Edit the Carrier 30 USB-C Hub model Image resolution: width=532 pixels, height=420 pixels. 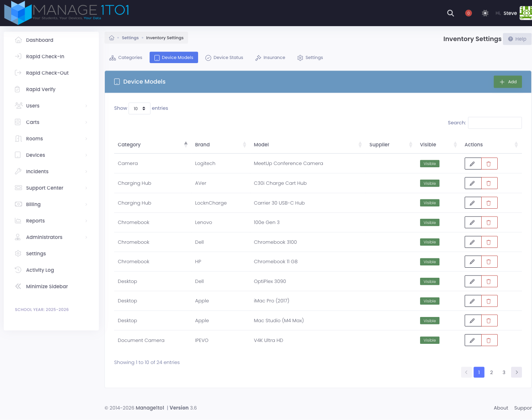[473, 203]
